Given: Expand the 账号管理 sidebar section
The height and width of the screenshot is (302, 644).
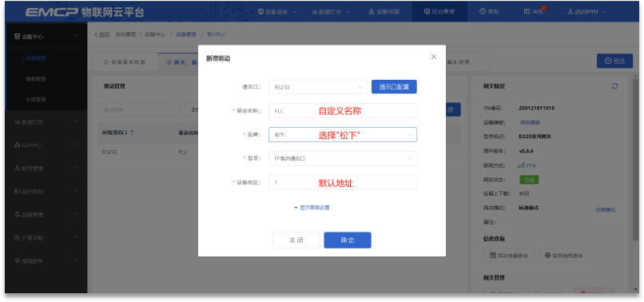Looking at the screenshot, I should (x=46, y=168).
